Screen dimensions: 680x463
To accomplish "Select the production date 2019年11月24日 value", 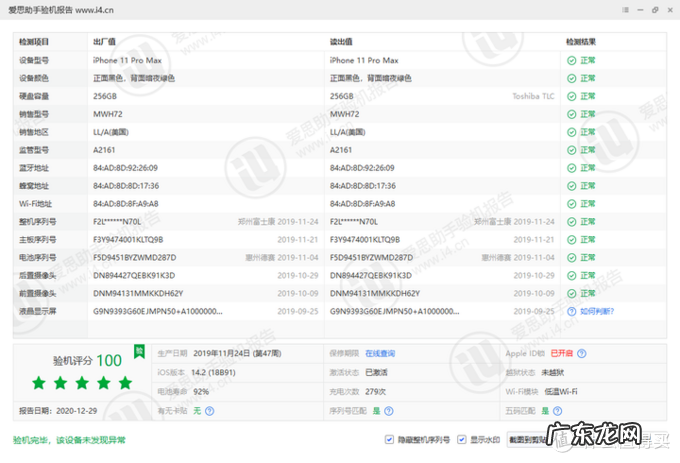I will (237, 353).
